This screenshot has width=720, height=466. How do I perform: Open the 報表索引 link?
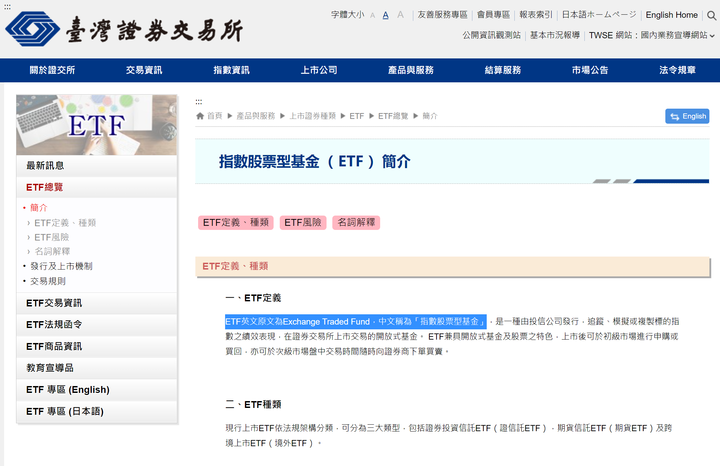point(536,15)
